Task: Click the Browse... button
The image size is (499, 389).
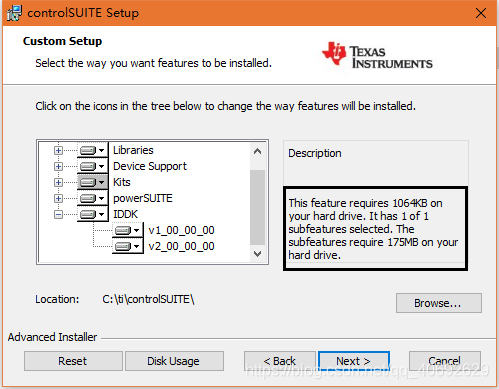Action: (x=439, y=303)
